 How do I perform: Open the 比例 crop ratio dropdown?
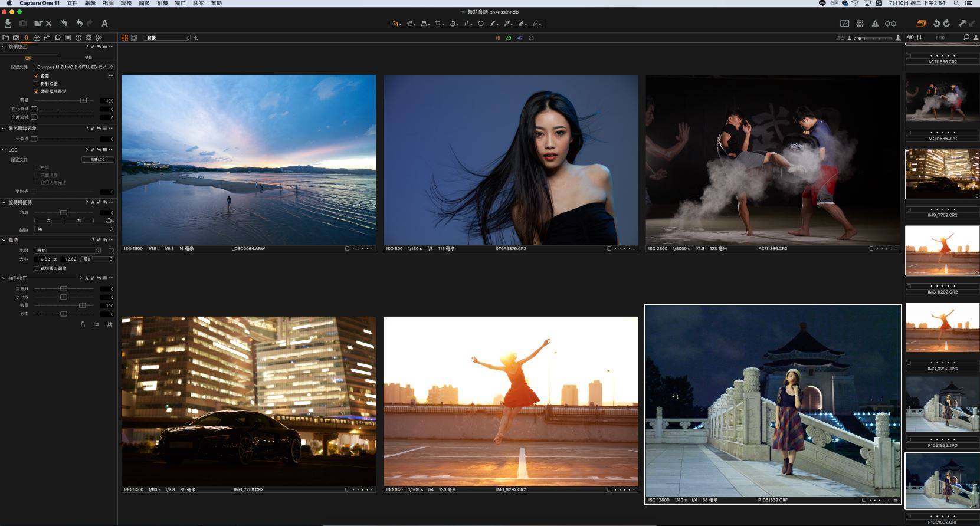pos(67,251)
